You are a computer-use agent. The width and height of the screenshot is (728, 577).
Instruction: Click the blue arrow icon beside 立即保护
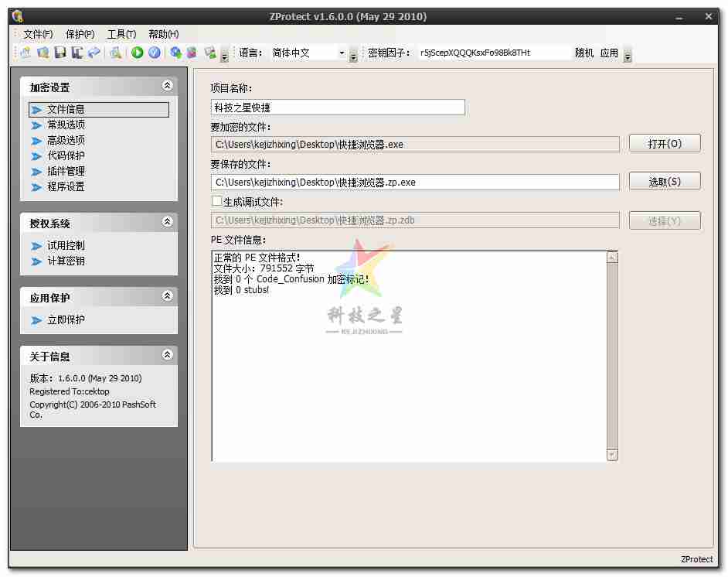click(x=36, y=320)
